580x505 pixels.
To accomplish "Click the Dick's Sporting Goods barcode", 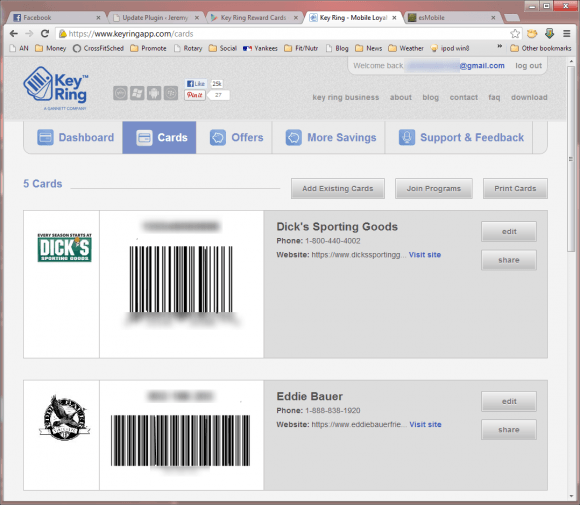I will 181,279.
